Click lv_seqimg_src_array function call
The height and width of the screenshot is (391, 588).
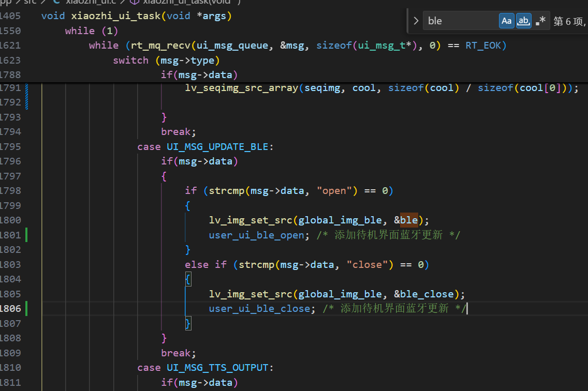[x=242, y=88]
